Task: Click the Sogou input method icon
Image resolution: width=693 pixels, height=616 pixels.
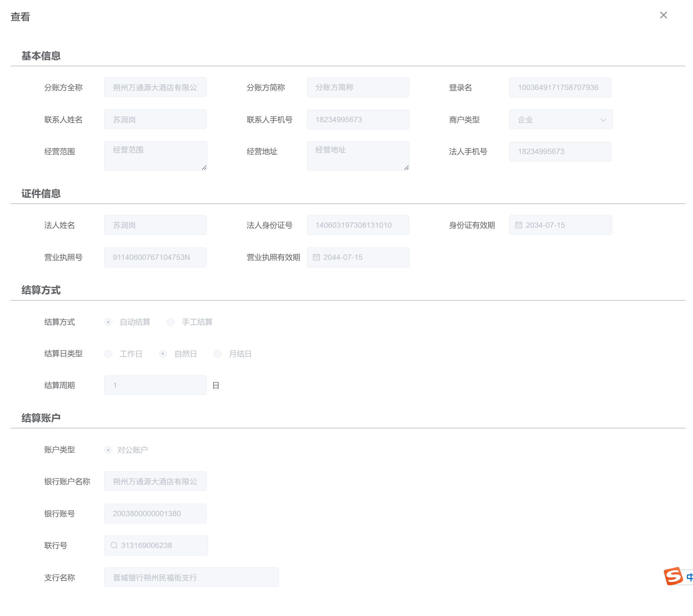Action: click(x=673, y=576)
